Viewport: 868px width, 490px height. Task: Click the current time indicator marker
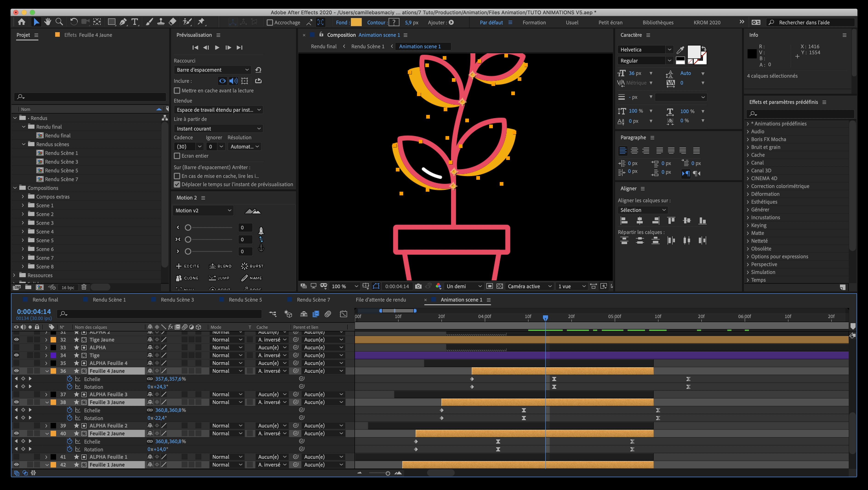pos(545,317)
